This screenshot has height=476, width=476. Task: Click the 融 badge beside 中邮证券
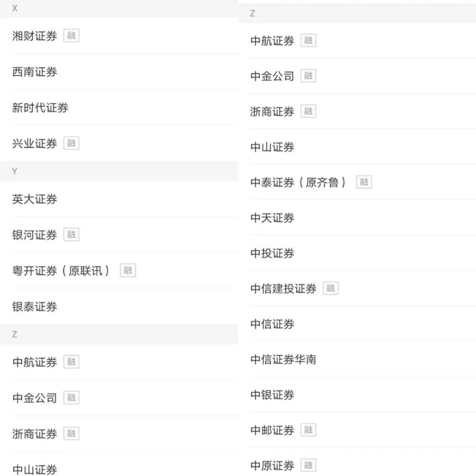click(309, 430)
